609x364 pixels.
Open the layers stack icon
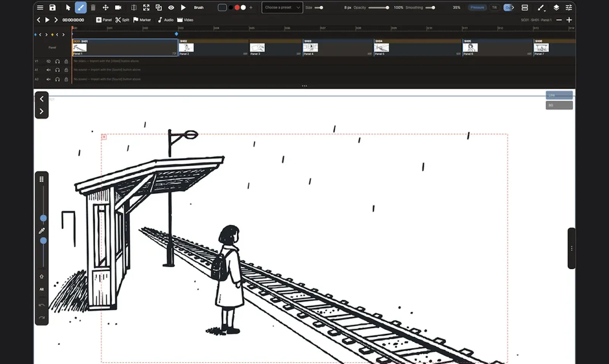coord(556,7)
